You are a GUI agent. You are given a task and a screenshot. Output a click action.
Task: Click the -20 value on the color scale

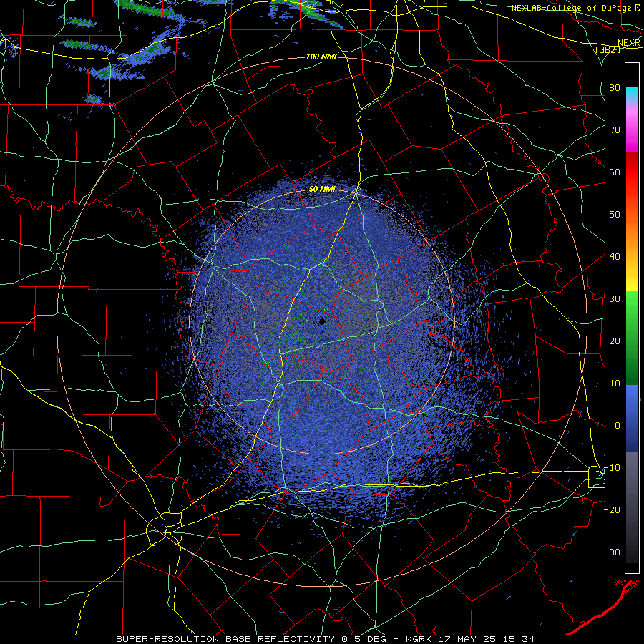[612, 509]
